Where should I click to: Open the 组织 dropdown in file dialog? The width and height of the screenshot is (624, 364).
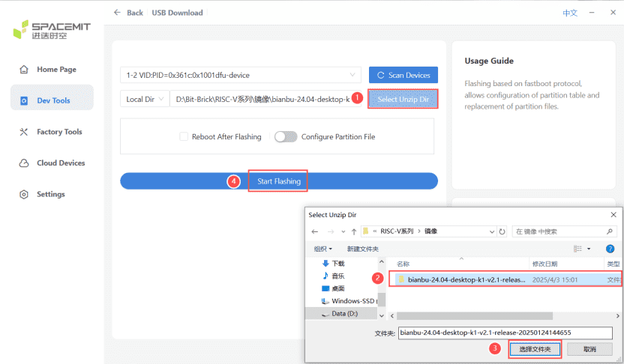tap(323, 249)
